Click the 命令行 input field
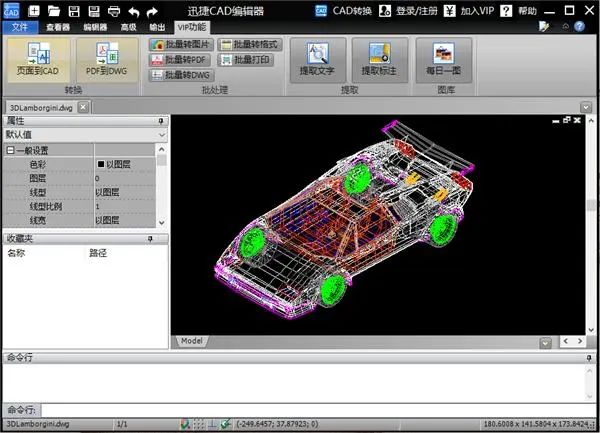600x433 pixels. coord(318,410)
